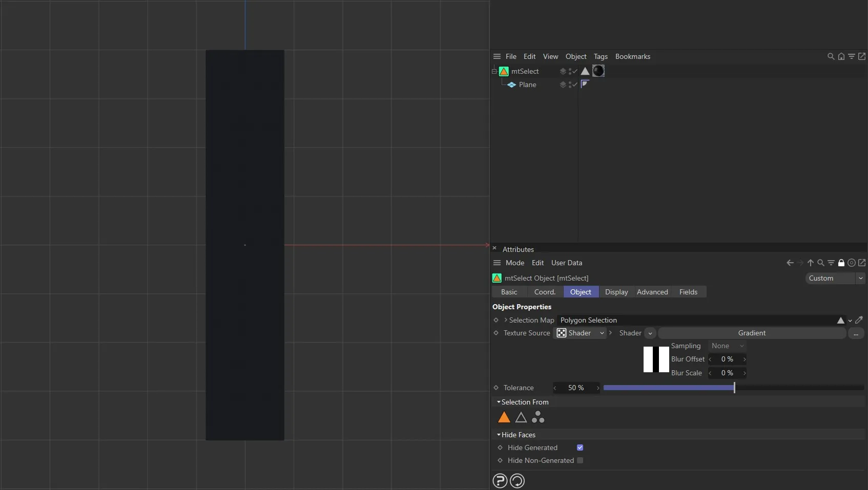Disable Hide Generated checkbox
Screen dimensions: 868x490
(x=580, y=447)
